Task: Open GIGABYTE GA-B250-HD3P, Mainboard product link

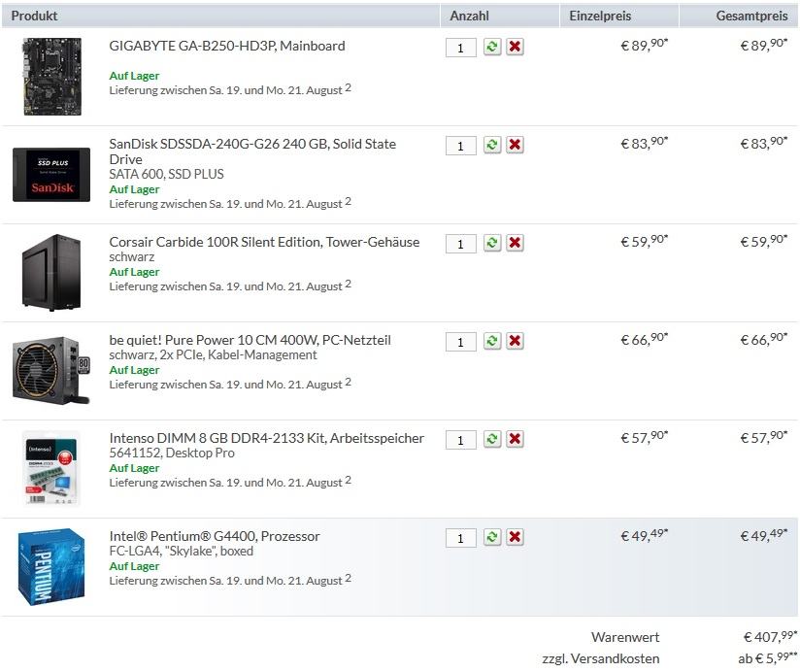Action: pos(227,46)
